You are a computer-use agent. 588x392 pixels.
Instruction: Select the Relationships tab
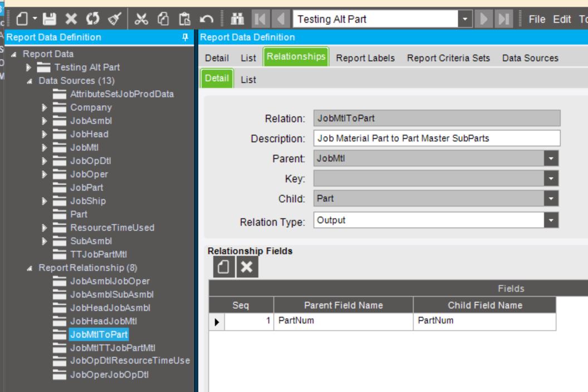(x=296, y=57)
